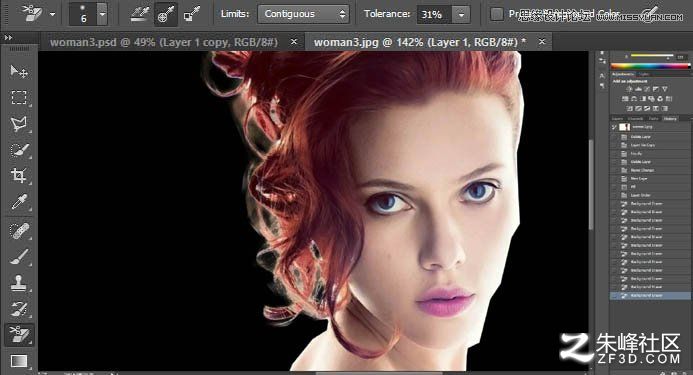Open the Channels panel tab
This screenshot has width=693, height=375.
click(636, 119)
